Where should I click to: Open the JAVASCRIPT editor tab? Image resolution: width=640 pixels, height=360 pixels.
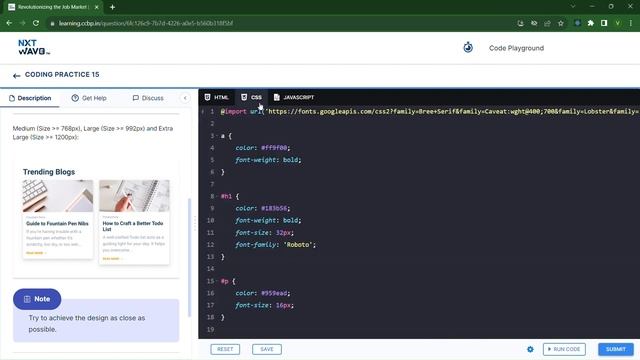(x=294, y=97)
